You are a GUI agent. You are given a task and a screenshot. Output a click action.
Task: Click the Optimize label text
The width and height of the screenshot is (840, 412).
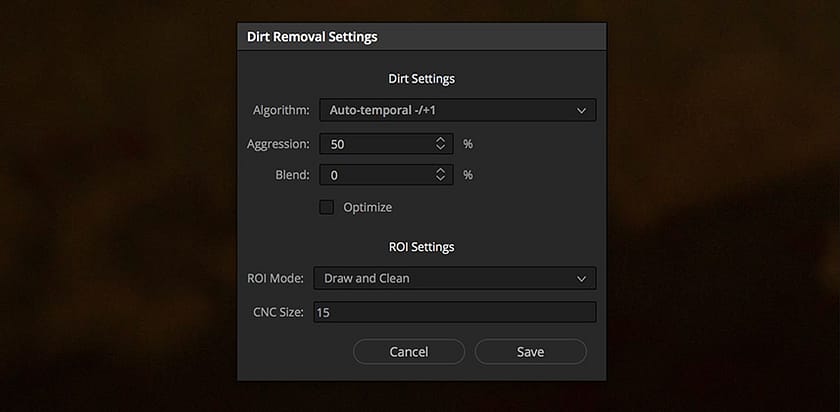(x=368, y=207)
